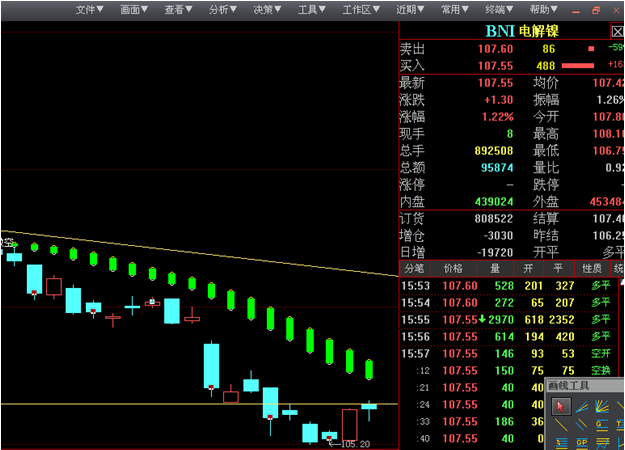The height and width of the screenshot is (450, 625).
Task: Open the 画面 menu
Action: pyautogui.click(x=134, y=10)
